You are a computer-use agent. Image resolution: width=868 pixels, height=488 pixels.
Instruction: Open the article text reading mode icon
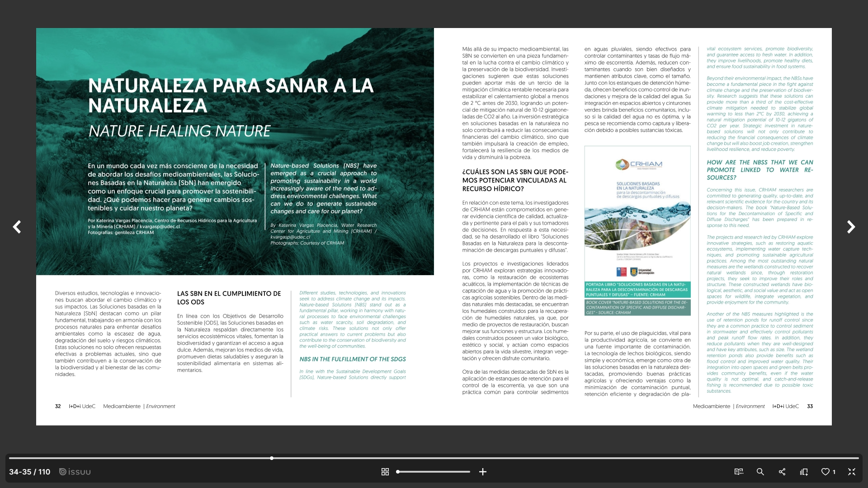(739, 472)
